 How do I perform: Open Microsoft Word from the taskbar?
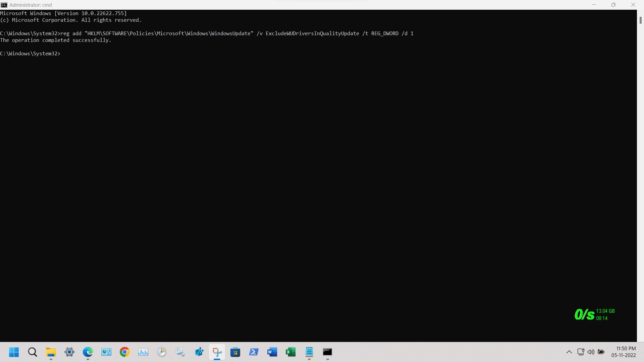[272, 352]
